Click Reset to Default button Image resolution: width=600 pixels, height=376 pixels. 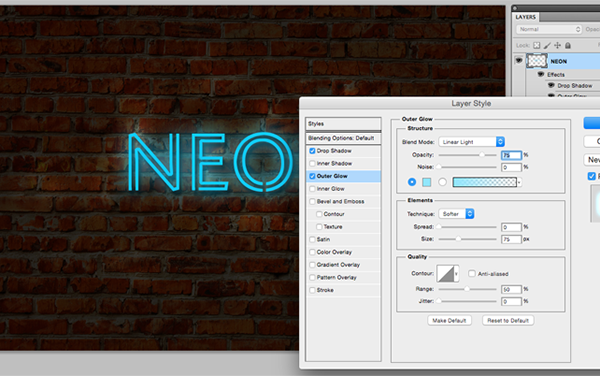(508, 321)
